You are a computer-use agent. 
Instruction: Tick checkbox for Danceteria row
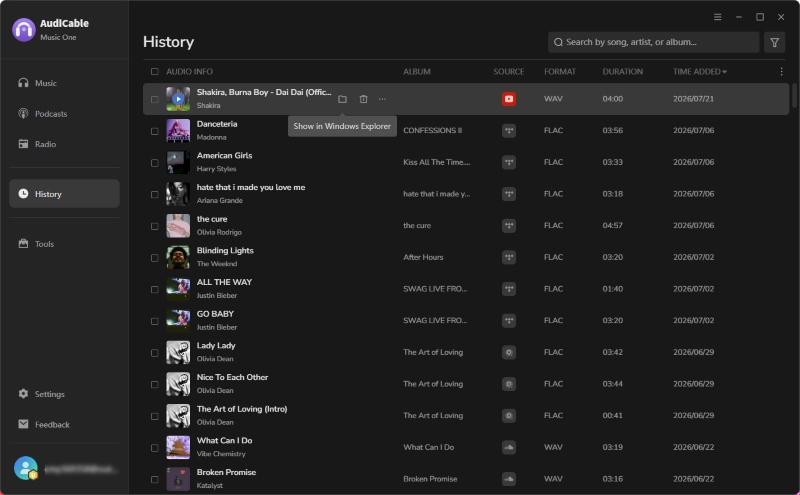pos(155,131)
